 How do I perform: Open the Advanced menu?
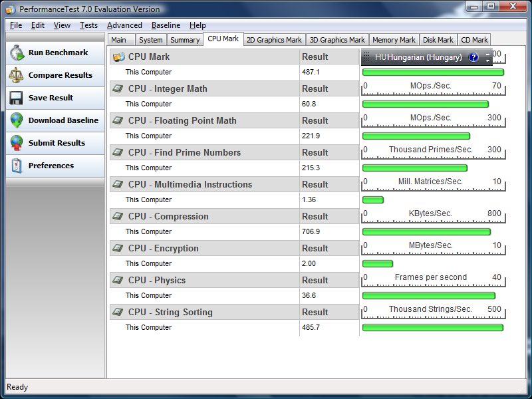coord(124,25)
